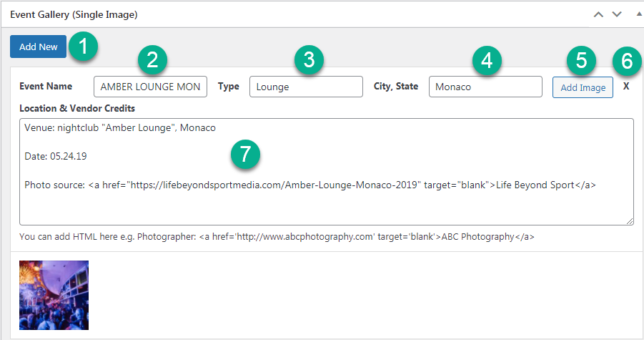Screen dimensions: 644x340
Task: Move Event Gallery panel down with arrow
Action: (617, 15)
